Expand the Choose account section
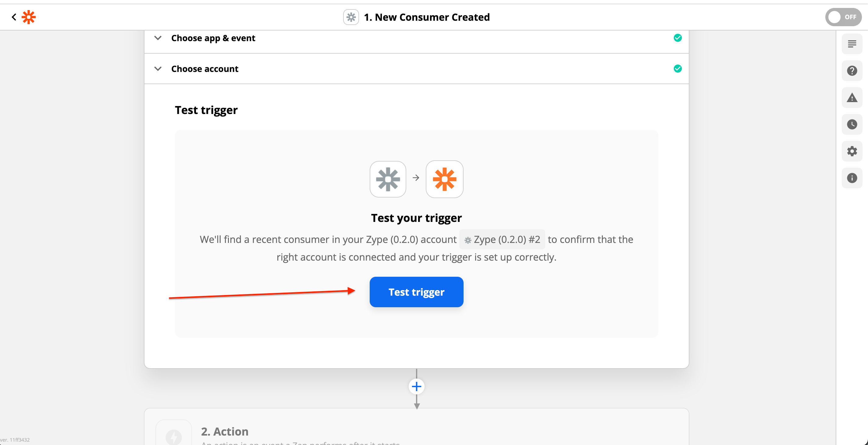The image size is (868, 445). coord(417,69)
